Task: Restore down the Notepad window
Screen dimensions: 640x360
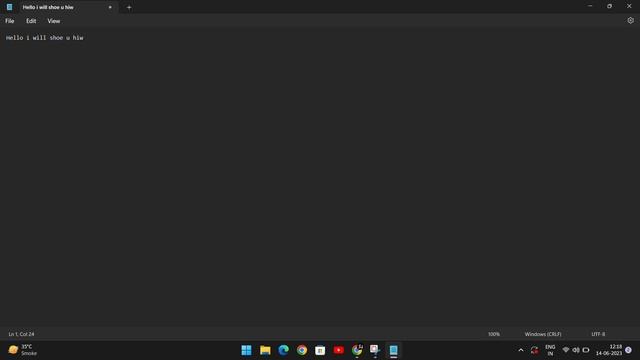Action: tap(609, 6)
